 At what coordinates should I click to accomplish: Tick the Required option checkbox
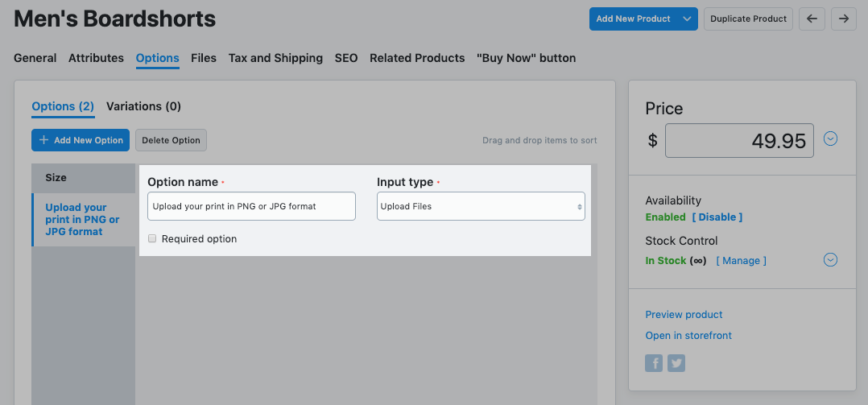[152, 239]
